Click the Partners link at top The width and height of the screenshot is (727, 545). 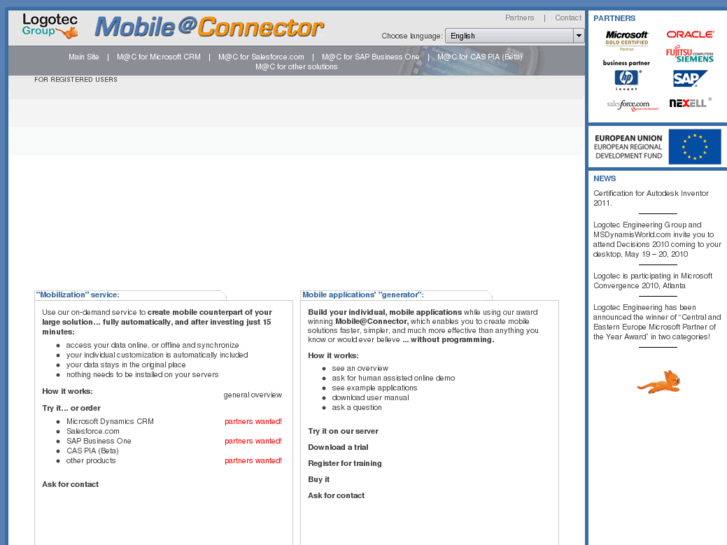pos(519,18)
